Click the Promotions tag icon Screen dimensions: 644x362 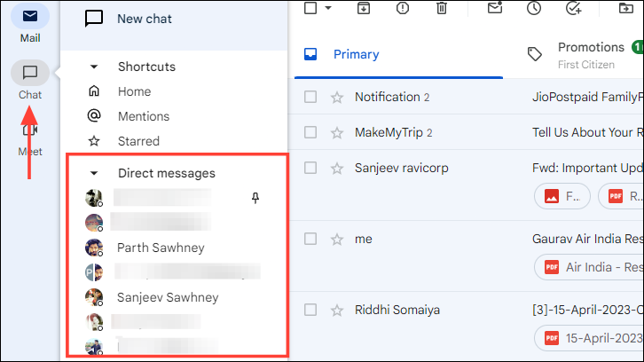(534, 54)
